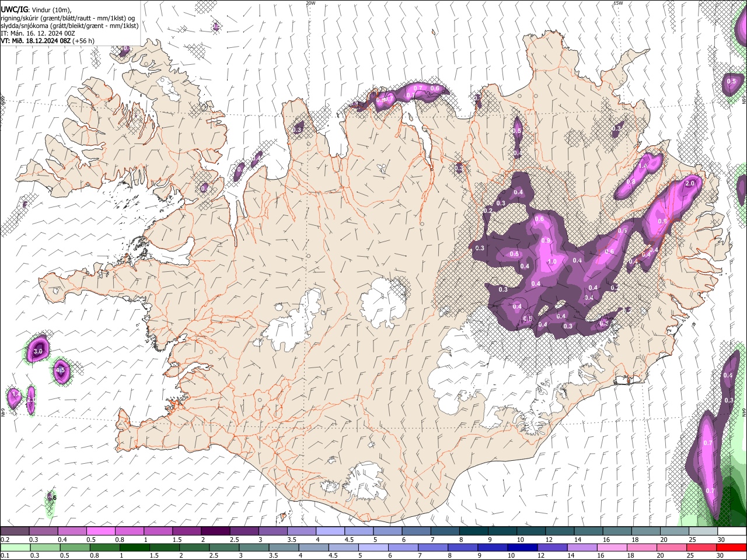Click the bold 'UWC/IG' title text
Viewport: 747px width, 560px height.
click(x=14, y=9)
